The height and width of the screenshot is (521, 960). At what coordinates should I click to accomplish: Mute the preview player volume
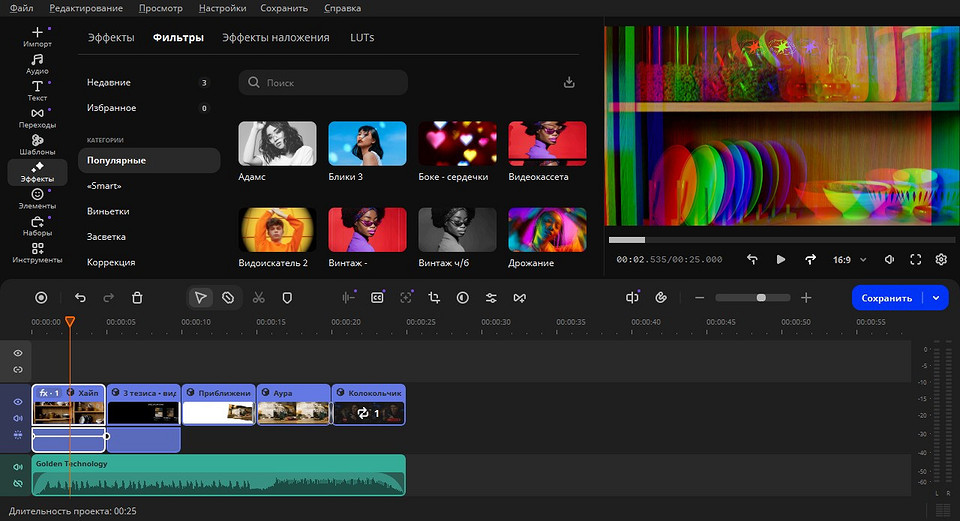click(x=890, y=260)
